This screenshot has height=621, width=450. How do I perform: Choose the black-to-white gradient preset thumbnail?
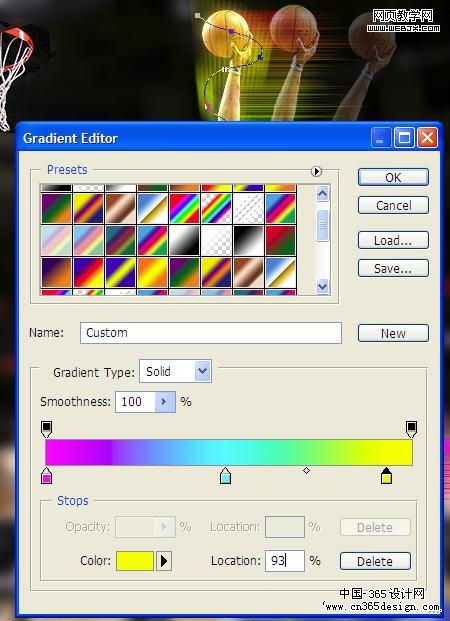[x=248, y=241]
